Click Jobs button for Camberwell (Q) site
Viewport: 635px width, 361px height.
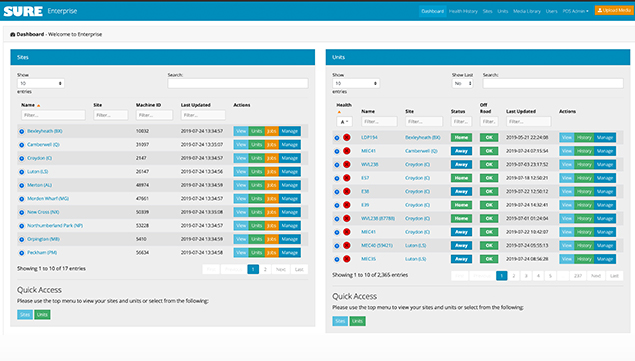click(x=272, y=145)
